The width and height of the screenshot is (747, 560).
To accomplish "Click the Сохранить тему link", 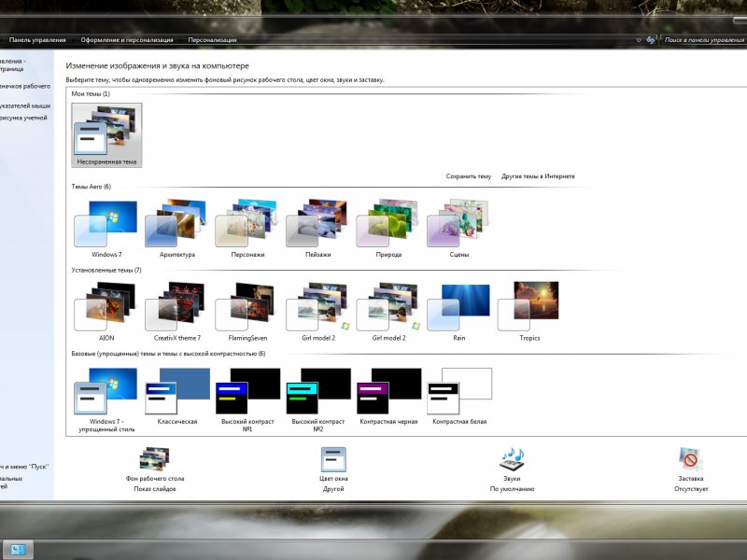I will (469, 176).
